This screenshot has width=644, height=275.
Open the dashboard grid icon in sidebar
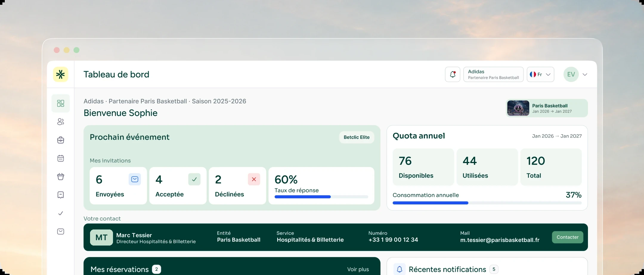click(61, 103)
